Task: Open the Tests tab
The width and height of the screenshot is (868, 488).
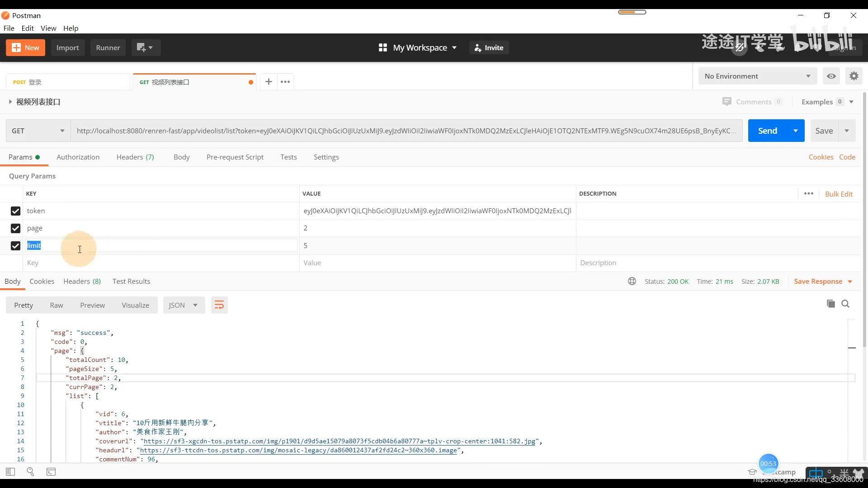Action: click(288, 157)
